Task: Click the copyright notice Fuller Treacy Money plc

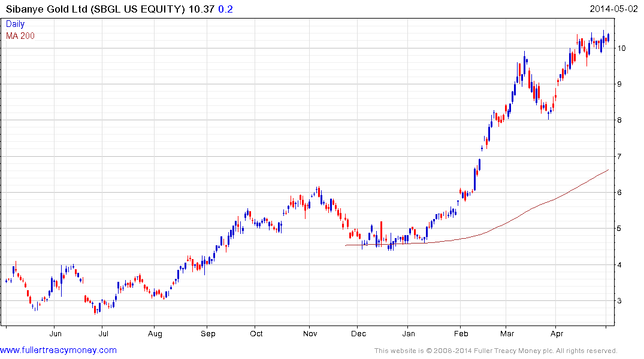Action: point(496,351)
